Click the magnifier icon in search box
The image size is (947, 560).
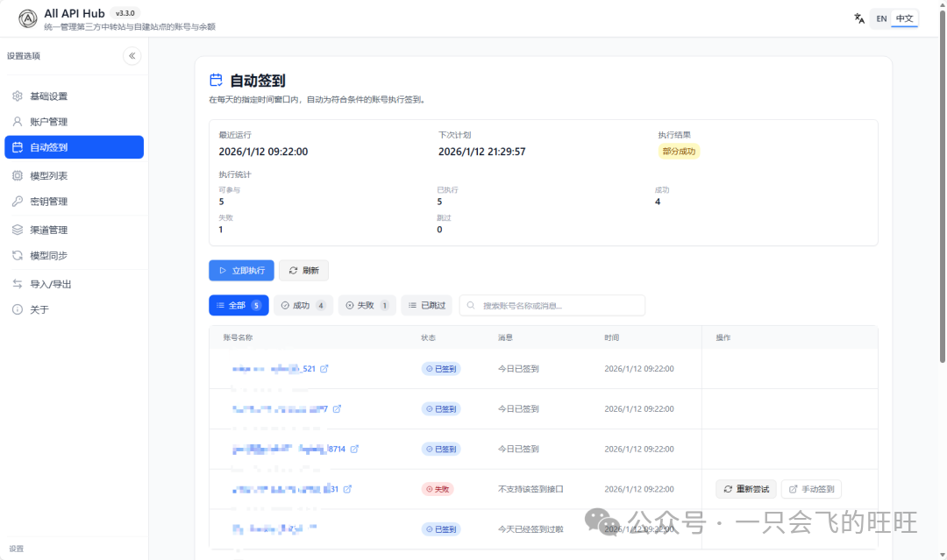(472, 306)
